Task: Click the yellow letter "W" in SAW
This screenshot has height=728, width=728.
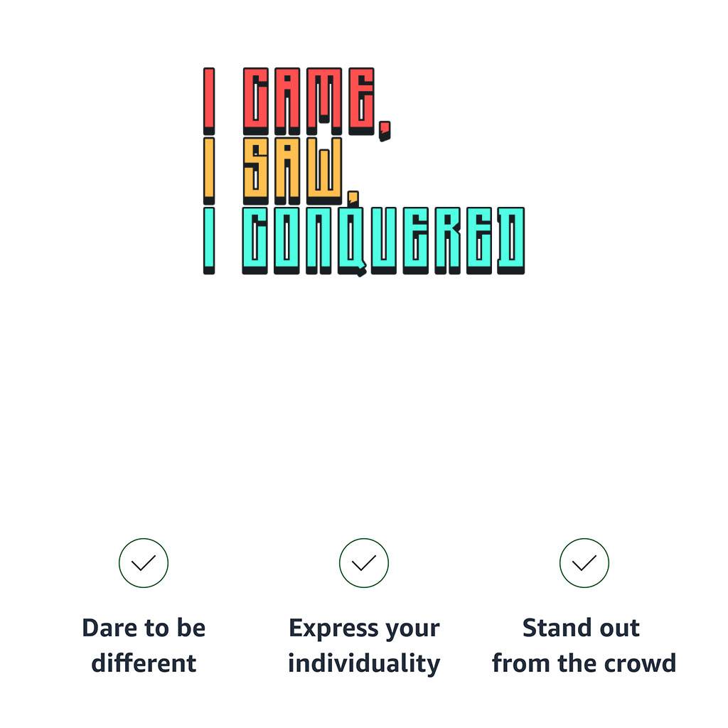Action: pyautogui.click(x=326, y=171)
